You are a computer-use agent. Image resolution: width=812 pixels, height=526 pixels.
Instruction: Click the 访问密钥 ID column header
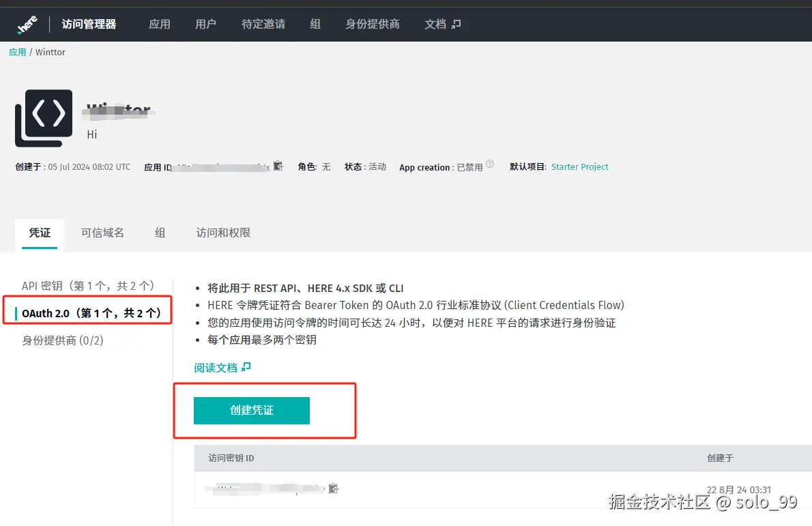[231, 458]
